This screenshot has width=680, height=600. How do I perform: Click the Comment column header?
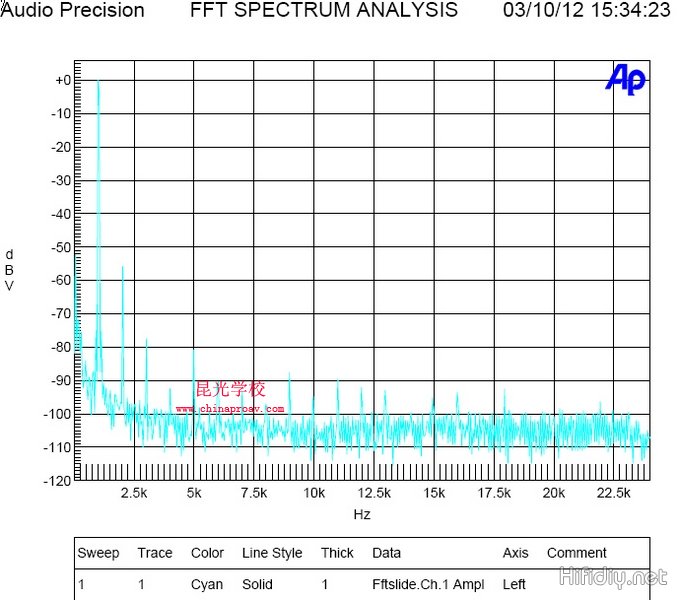576,553
